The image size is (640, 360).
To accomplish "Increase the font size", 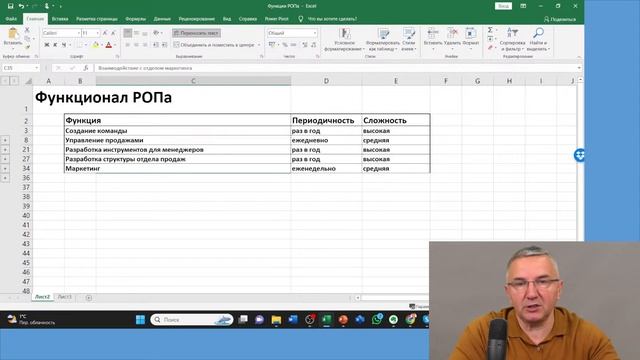I will (x=105, y=33).
